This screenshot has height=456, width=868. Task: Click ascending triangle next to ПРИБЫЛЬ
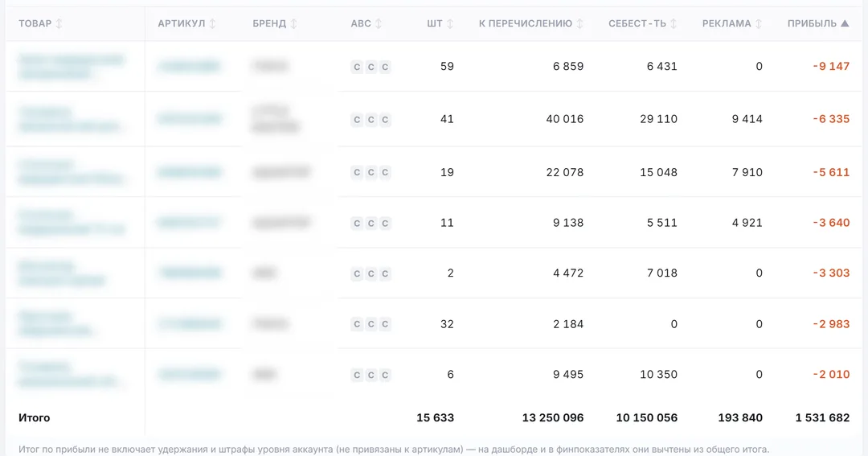845,23
